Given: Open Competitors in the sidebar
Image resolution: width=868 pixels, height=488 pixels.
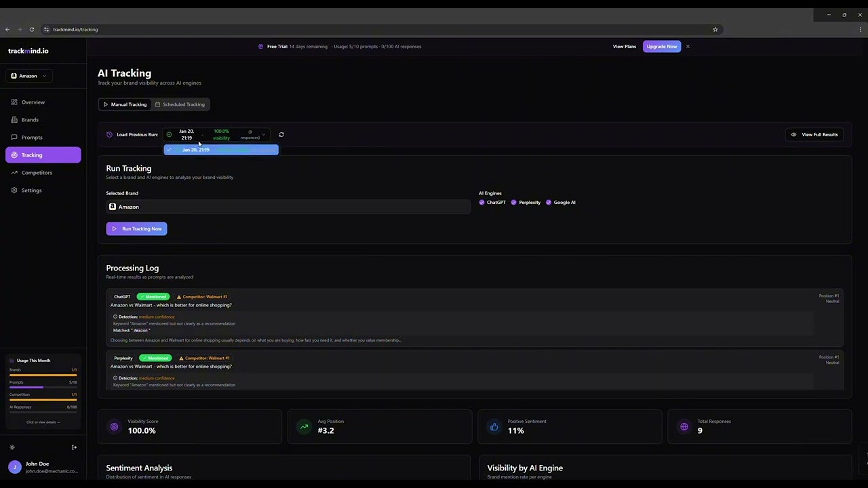Looking at the screenshot, I should point(43,173).
